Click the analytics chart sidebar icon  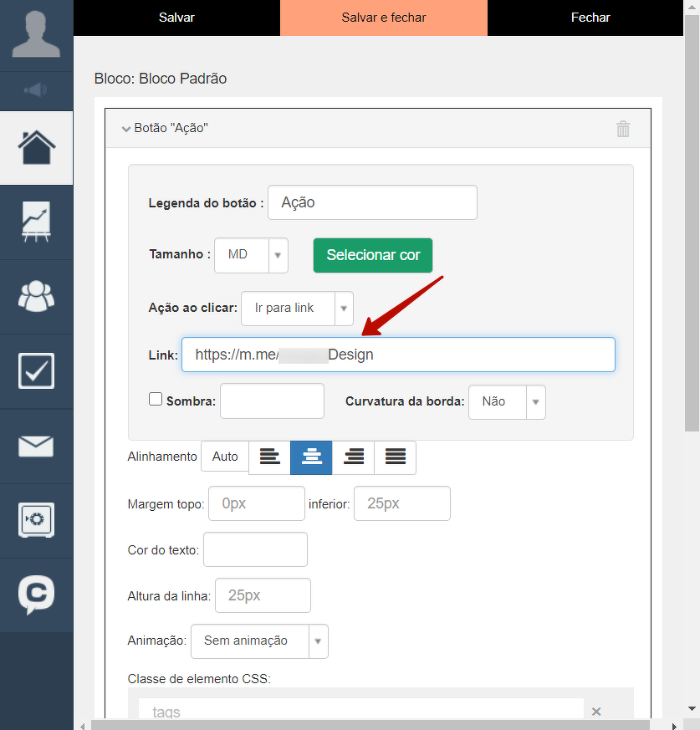click(36, 222)
